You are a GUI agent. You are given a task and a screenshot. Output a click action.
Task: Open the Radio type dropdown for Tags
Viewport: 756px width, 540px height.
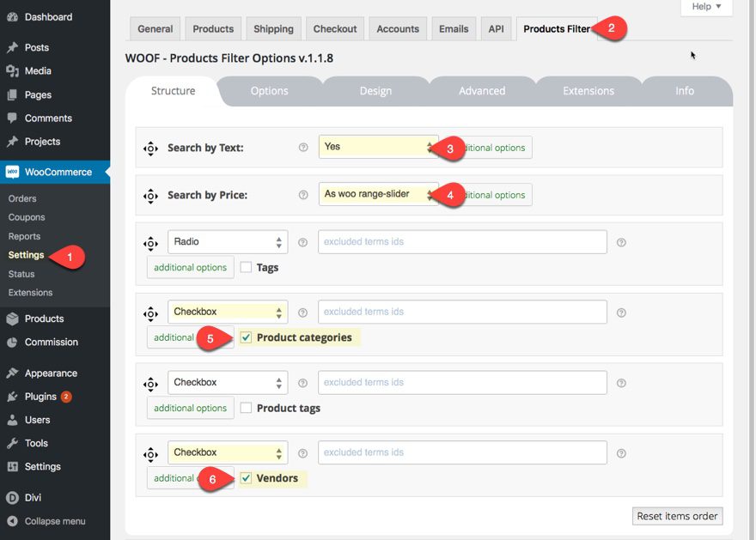(228, 242)
